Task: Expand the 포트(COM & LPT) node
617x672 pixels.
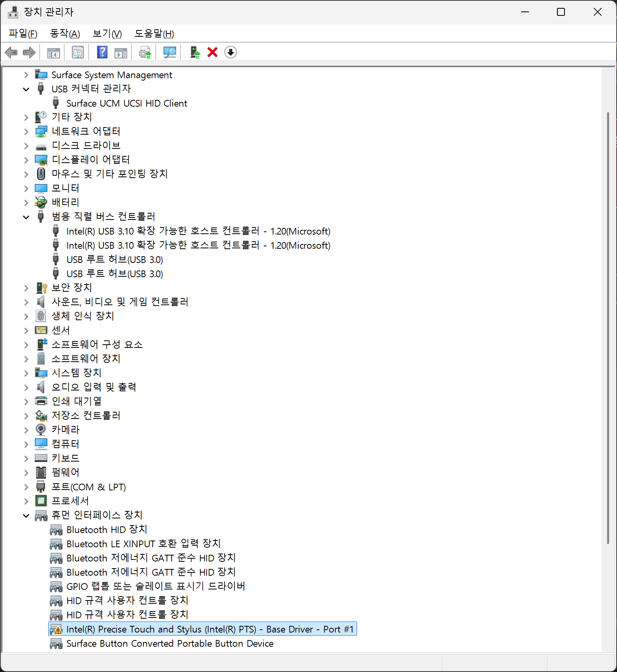Action: click(26, 487)
